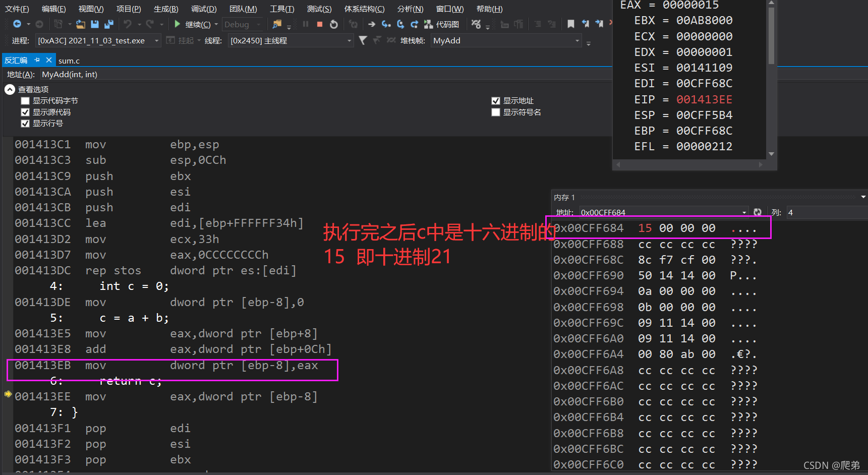Image resolution: width=868 pixels, height=475 pixels.
Task: Click the previous bookmark icon
Action: (x=585, y=24)
